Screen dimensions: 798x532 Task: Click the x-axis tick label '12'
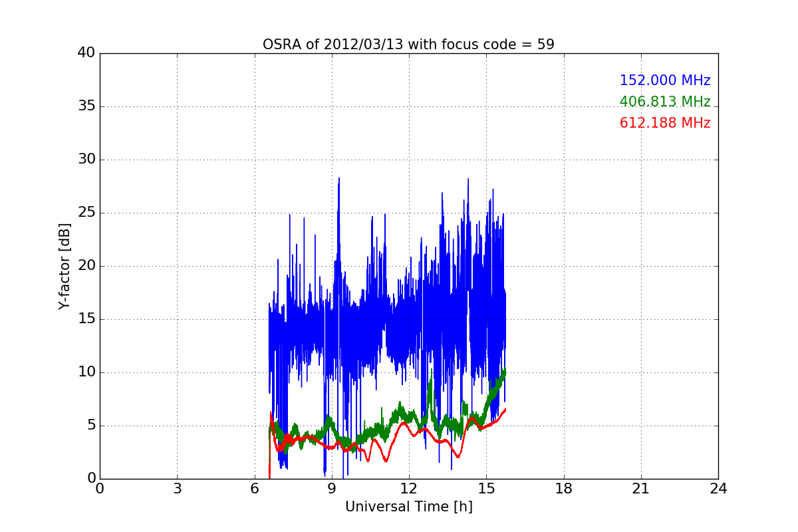[x=409, y=489]
